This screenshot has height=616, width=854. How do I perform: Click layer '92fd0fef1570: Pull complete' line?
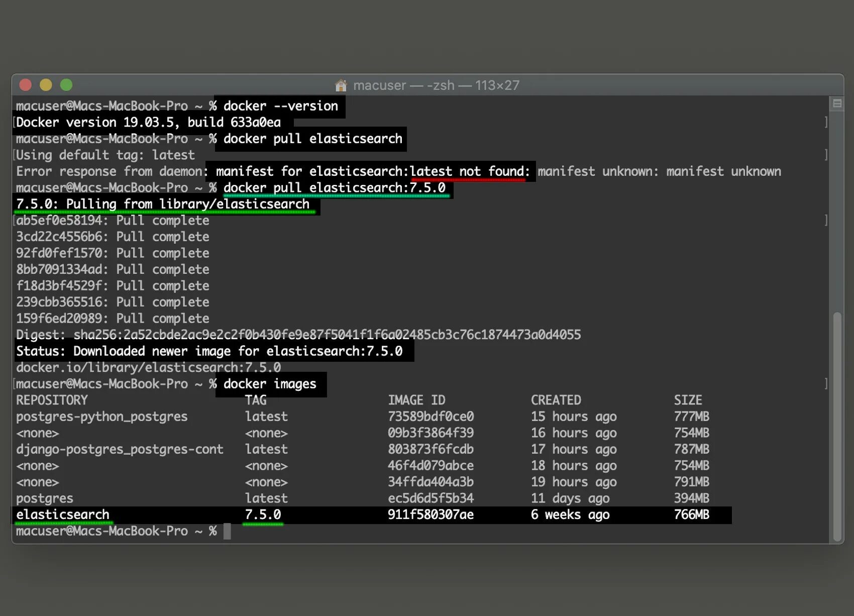(113, 253)
